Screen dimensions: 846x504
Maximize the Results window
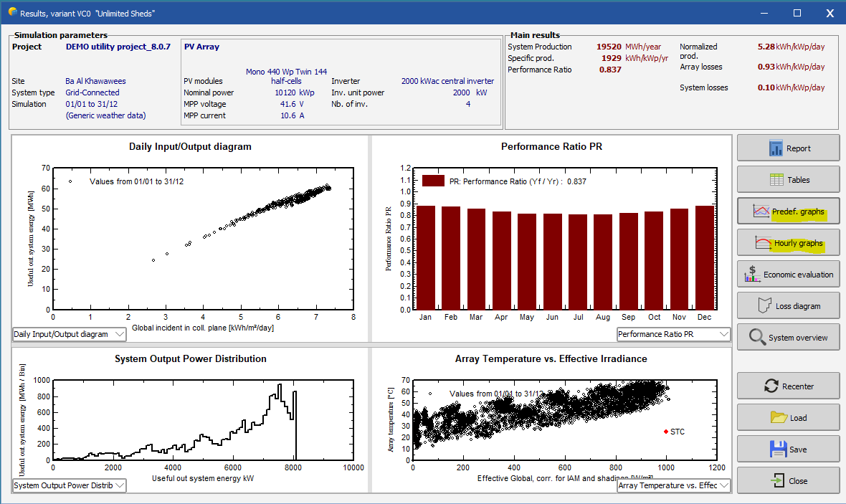(x=797, y=13)
